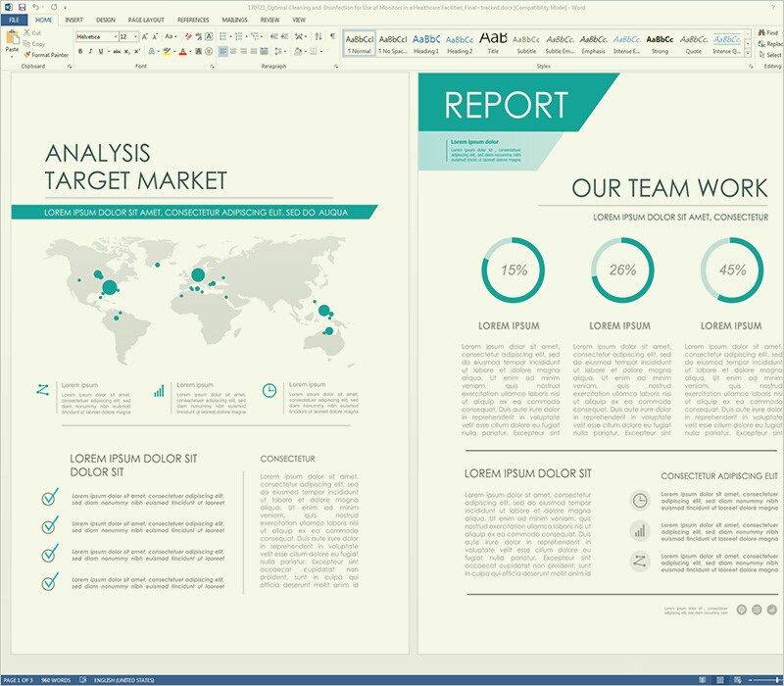The height and width of the screenshot is (686, 784).
Task: Click the Paste icon in Clipboard group
Action: (12, 39)
